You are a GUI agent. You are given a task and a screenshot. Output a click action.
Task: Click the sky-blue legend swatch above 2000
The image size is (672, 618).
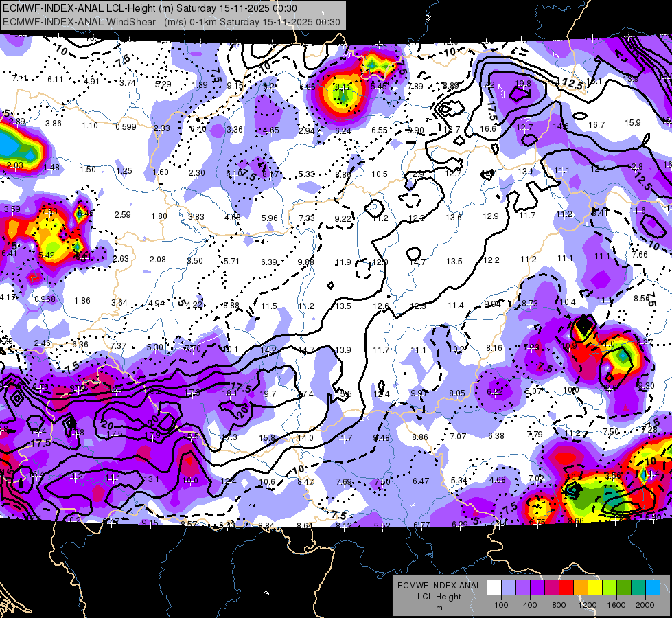click(653, 588)
